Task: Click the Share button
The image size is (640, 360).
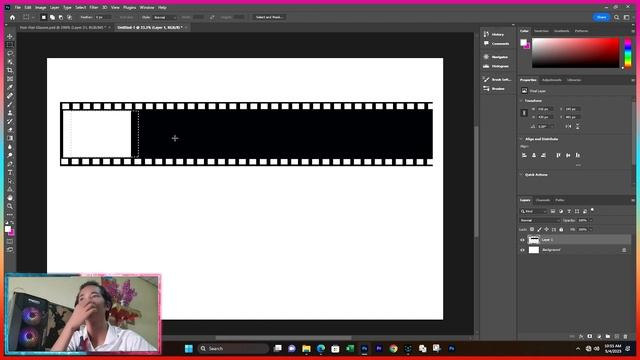Action: point(601,17)
